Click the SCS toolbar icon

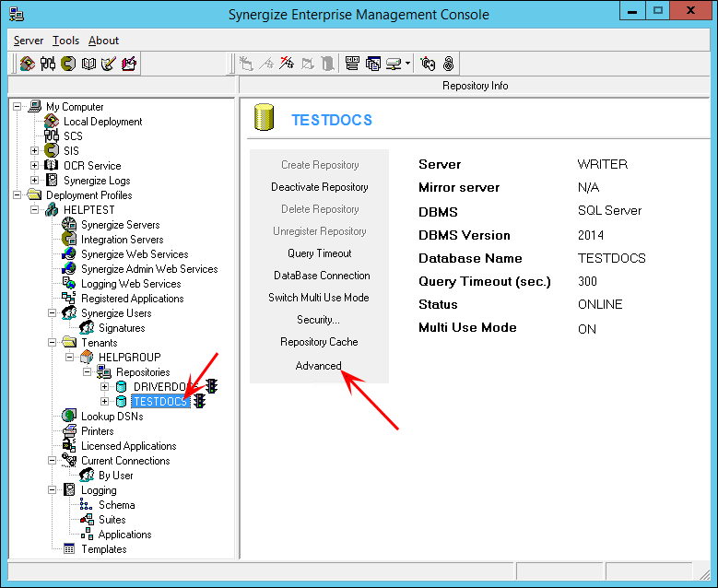(x=48, y=64)
